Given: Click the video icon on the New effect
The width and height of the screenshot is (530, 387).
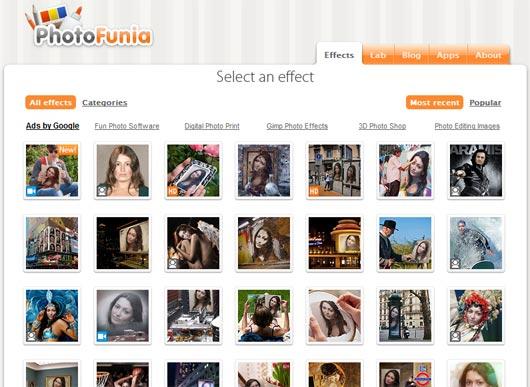Looking at the screenshot, I should click(31, 191).
